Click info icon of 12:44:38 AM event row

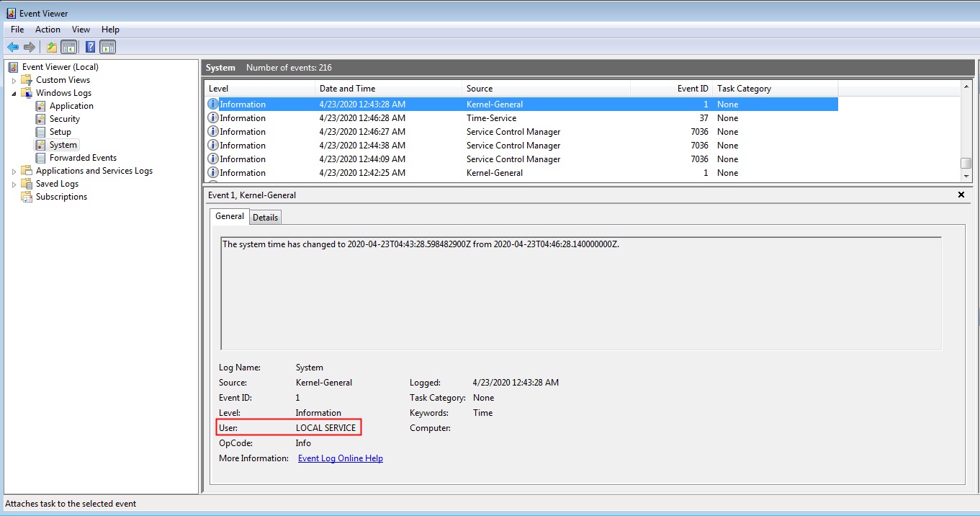213,146
